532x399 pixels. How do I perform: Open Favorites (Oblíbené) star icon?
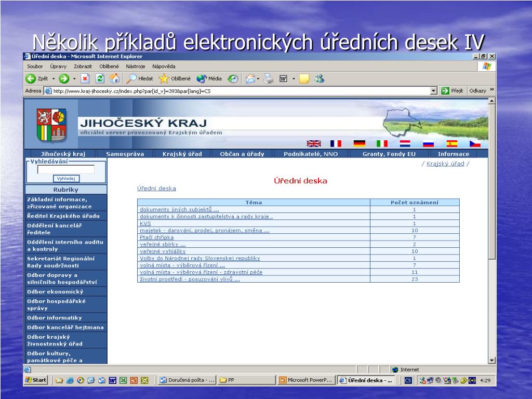(164, 79)
